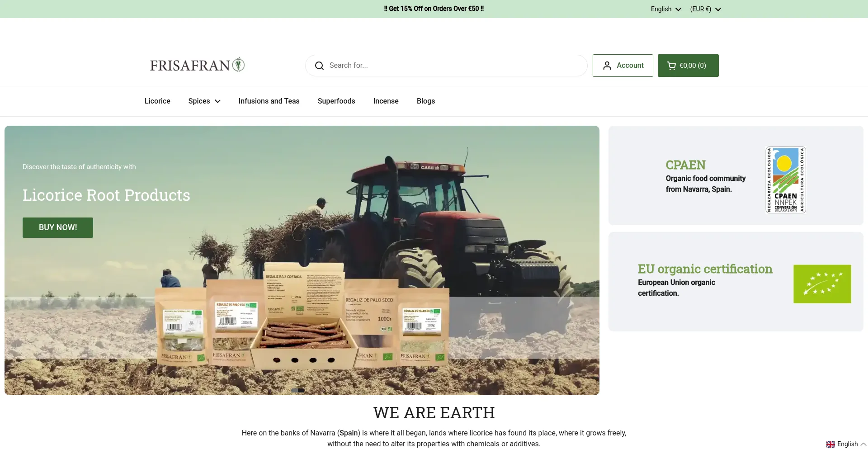This screenshot has height=449, width=868.
Task: Click 'European Union organic certification.' description
Action: tap(677, 288)
